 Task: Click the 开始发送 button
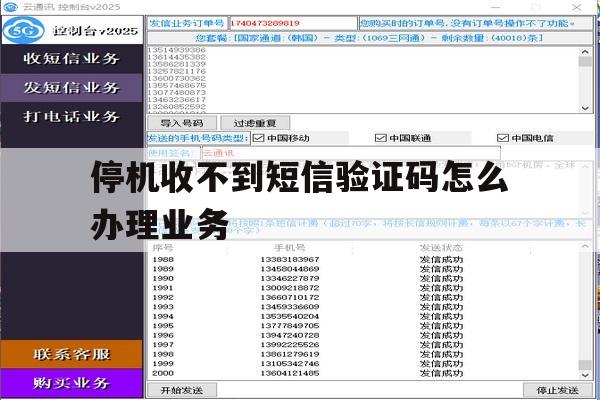(x=182, y=390)
